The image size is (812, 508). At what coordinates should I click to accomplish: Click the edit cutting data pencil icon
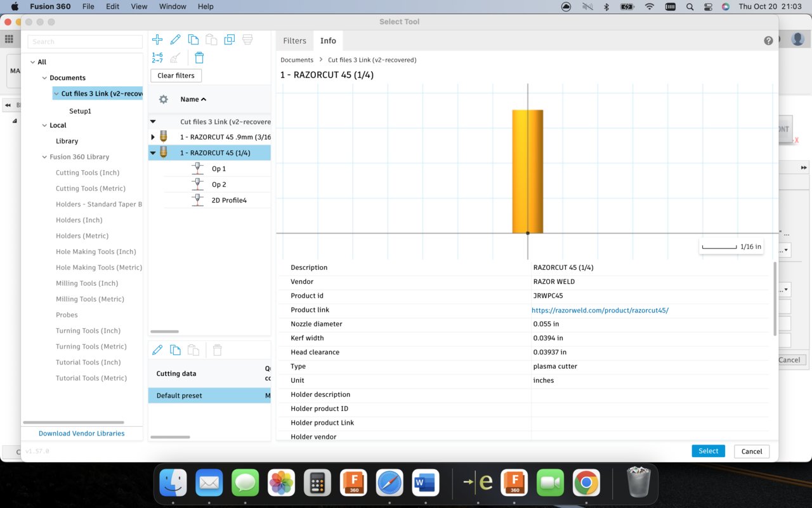157,350
